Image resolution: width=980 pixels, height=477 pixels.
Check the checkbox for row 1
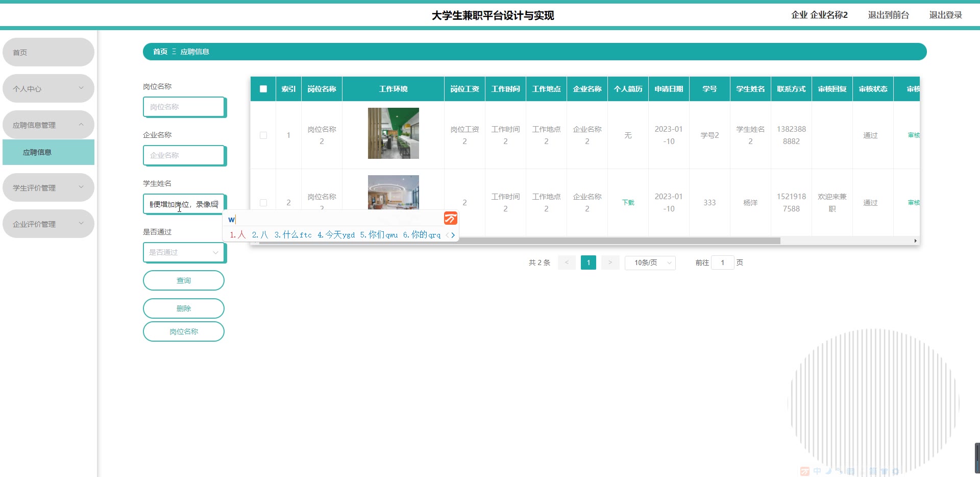pyautogui.click(x=263, y=135)
